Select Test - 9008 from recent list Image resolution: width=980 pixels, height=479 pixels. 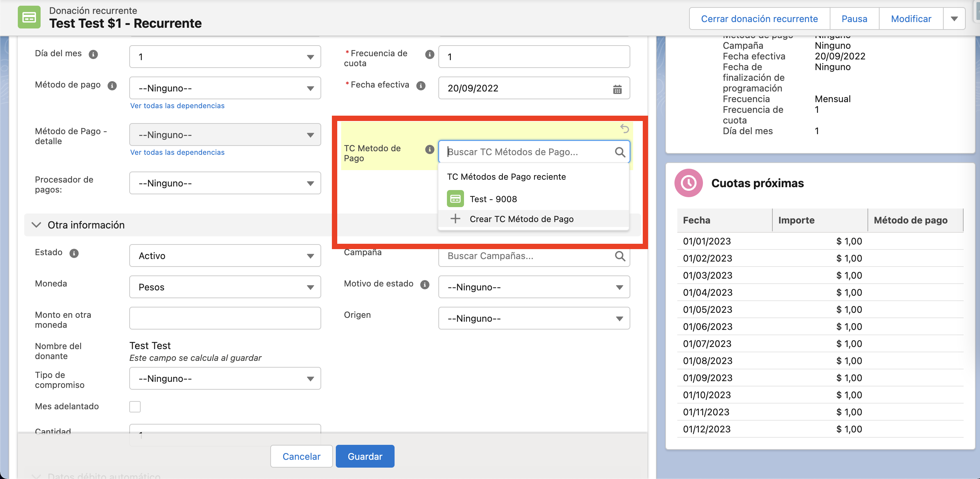point(533,199)
